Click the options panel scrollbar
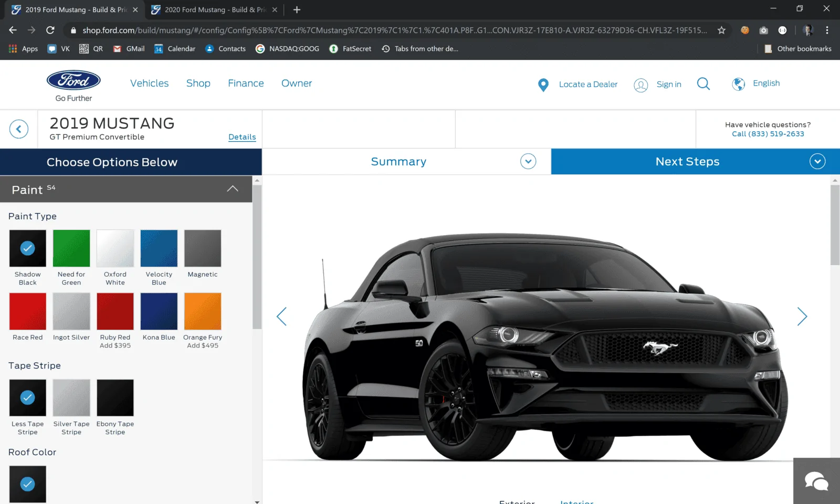Image resolution: width=840 pixels, height=504 pixels. click(x=257, y=257)
